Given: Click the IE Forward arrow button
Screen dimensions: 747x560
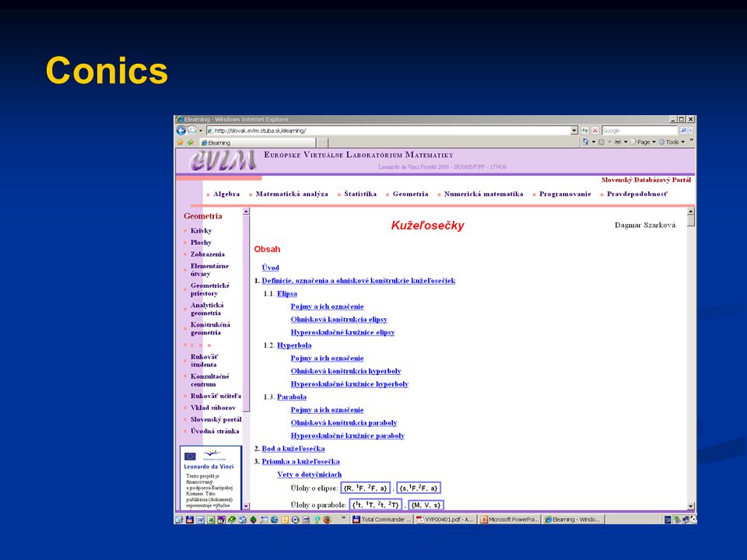Looking at the screenshot, I should pyautogui.click(x=191, y=131).
